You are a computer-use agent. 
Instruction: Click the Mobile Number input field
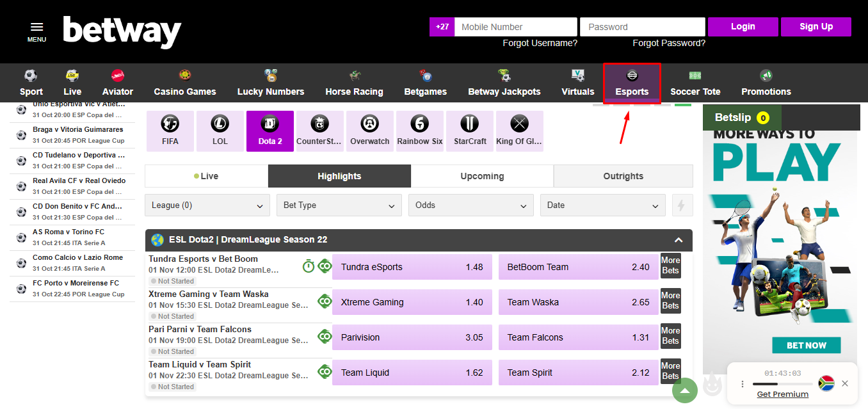point(515,27)
